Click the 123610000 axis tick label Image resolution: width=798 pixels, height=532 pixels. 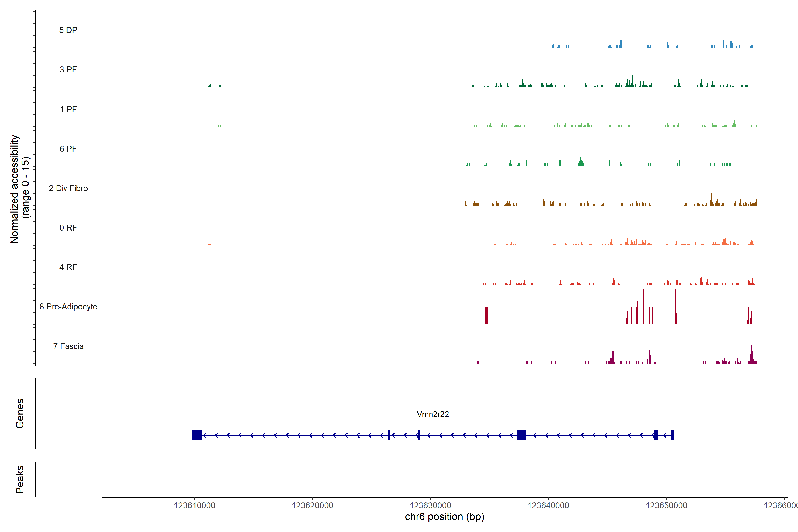tap(194, 506)
